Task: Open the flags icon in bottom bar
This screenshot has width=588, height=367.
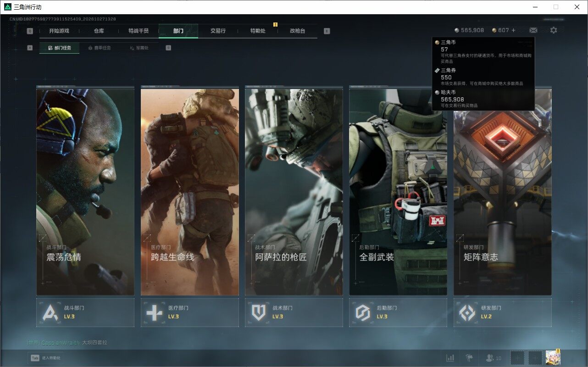Action: (469, 358)
